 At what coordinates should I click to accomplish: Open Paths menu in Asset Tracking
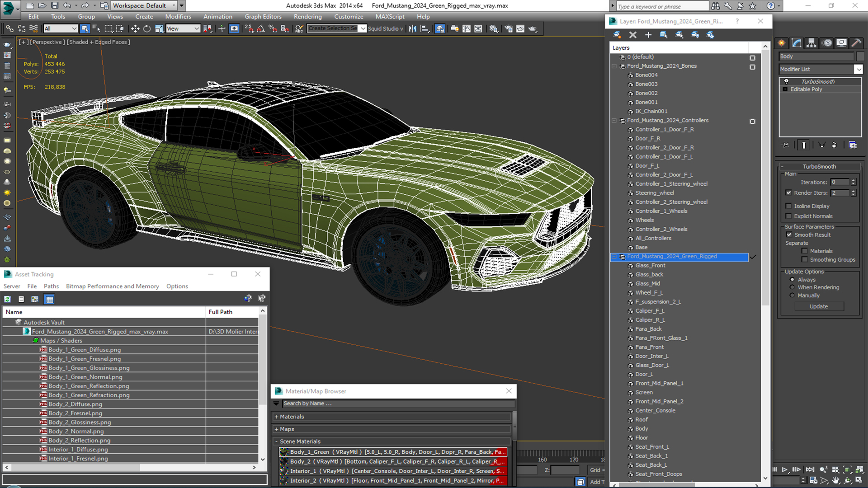51,286
